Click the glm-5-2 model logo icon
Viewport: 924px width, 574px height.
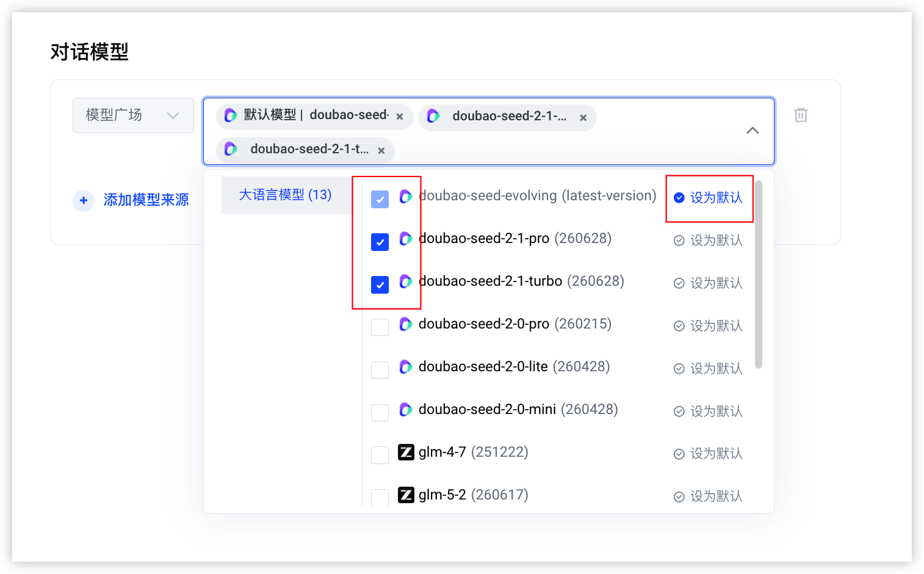click(406, 495)
